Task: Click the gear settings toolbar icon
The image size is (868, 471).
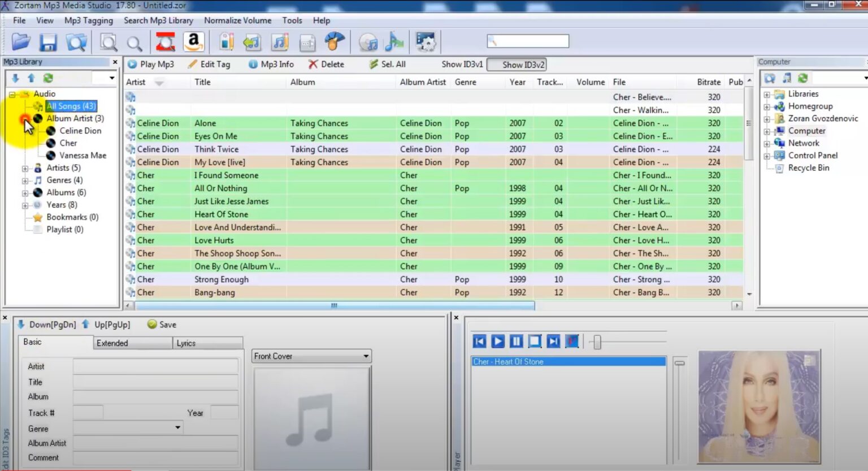Action: point(426,42)
